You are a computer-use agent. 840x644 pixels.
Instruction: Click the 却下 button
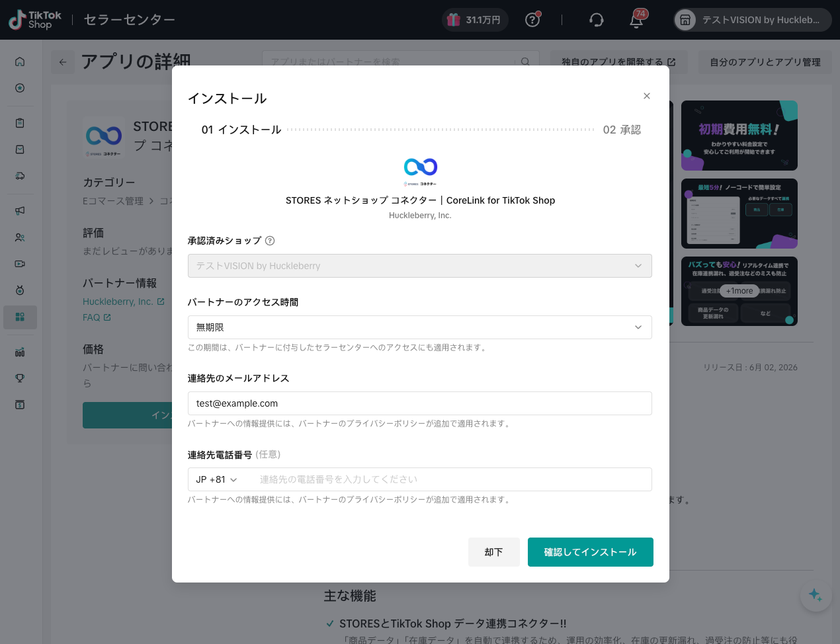point(493,552)
